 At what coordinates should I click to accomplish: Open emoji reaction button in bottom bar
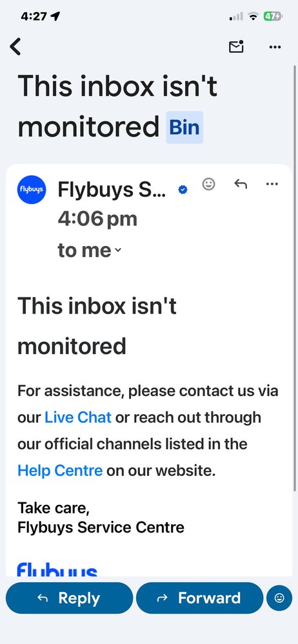(x=279, y=598)
